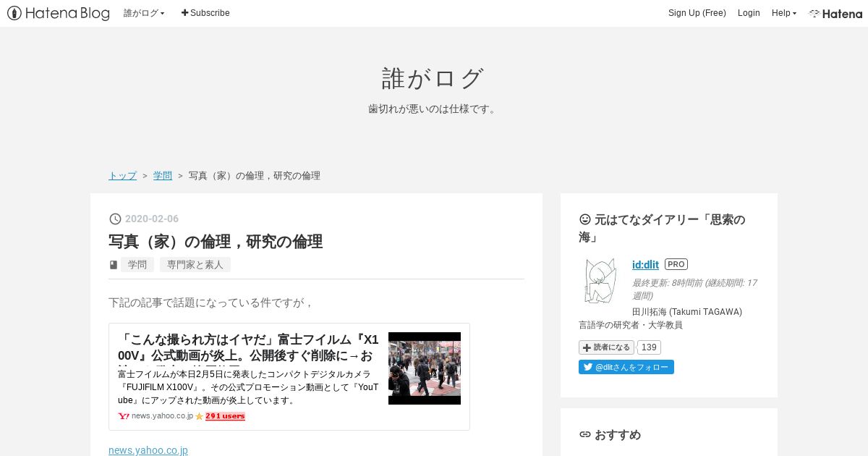
Task: Click the 読者になる subscribe button
Action: click(x=606, y=347)
